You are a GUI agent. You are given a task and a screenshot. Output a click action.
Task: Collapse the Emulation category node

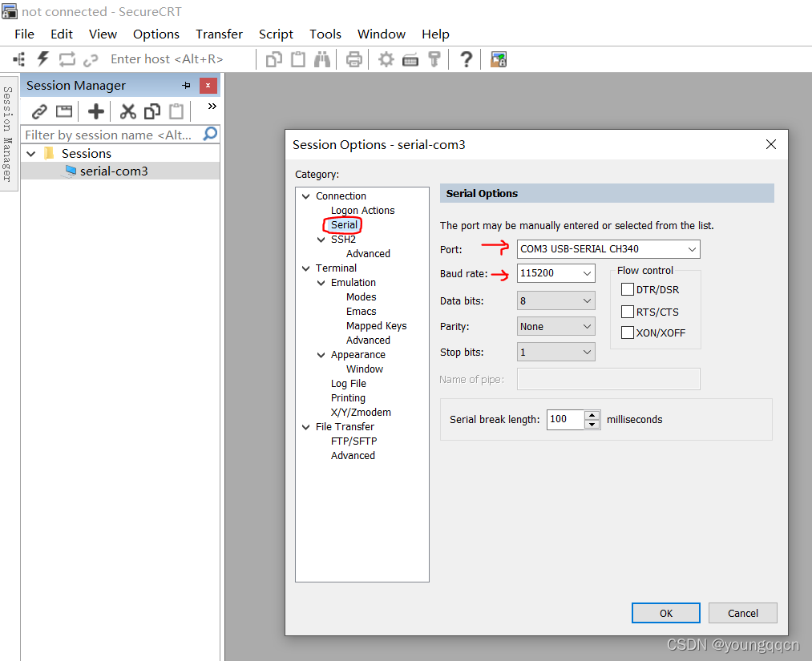pyautogui.click(x=321, y=283)
